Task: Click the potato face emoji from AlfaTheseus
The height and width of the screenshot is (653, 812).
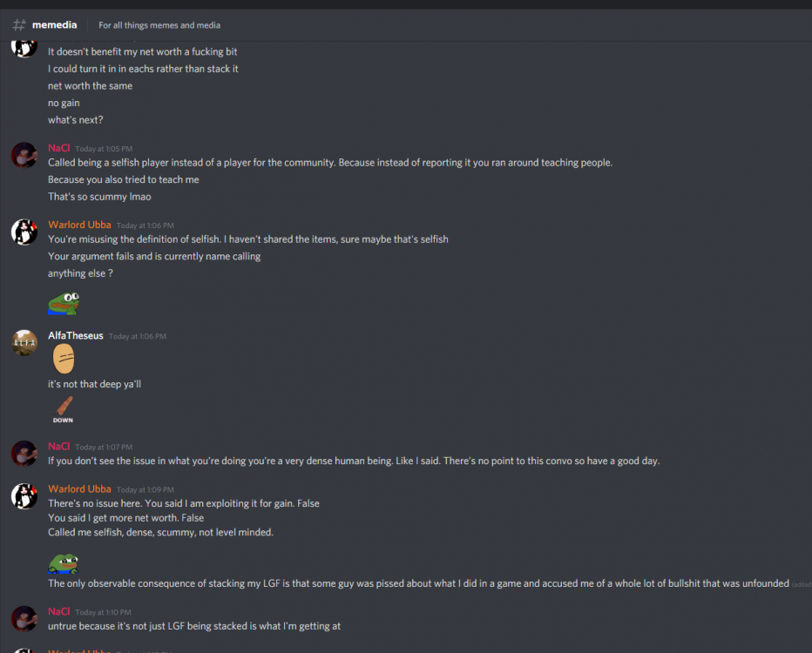Action: point(63,359)
